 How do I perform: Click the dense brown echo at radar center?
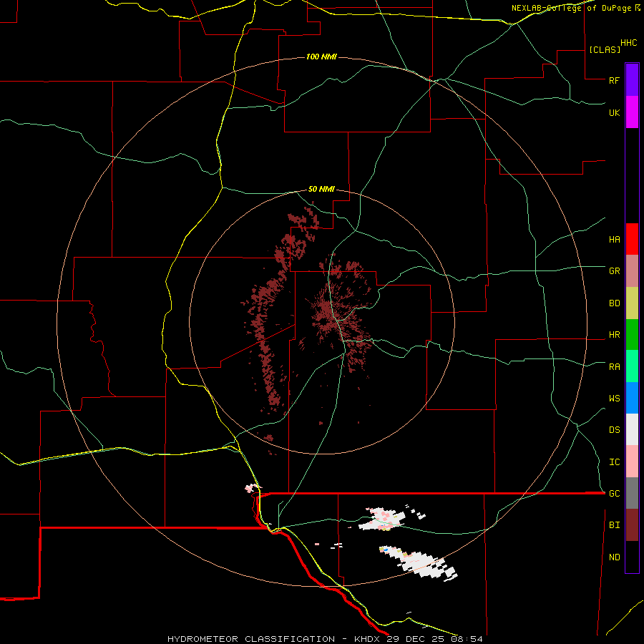tap(326, 313)
